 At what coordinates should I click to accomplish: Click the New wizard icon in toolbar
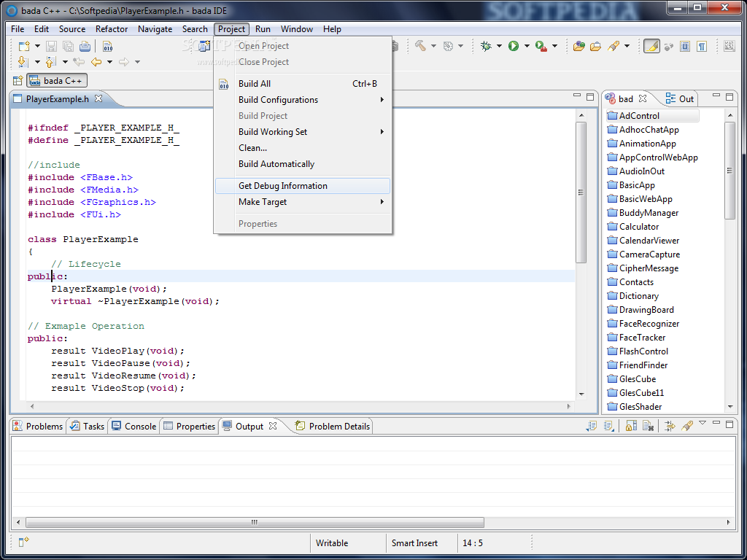click(23, 46)
